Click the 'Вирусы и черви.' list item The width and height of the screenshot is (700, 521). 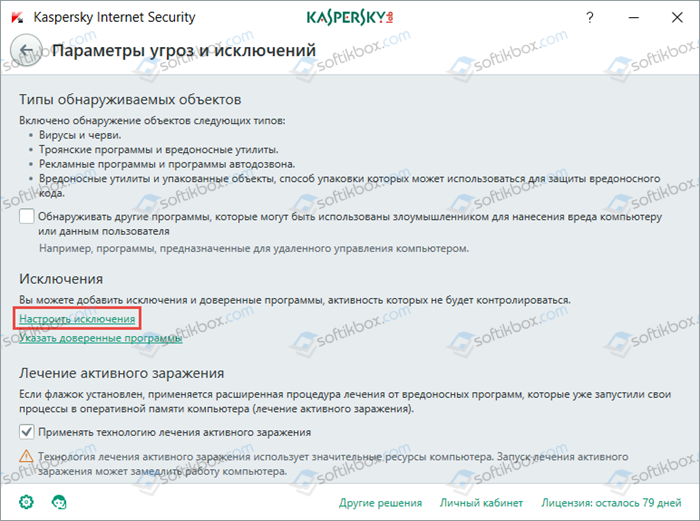coord(80,135)
